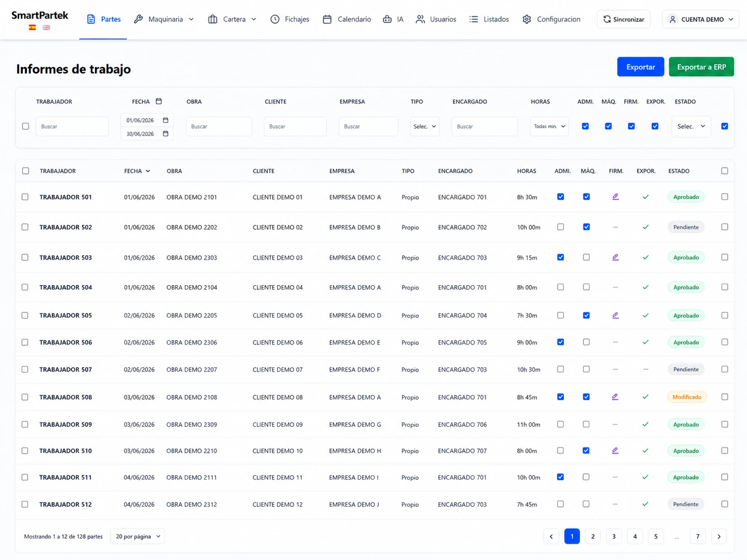Open the 'Todas min.' hours filter dropdown
Viewport: 747px width, 560px height.
[x=549, y=126]
